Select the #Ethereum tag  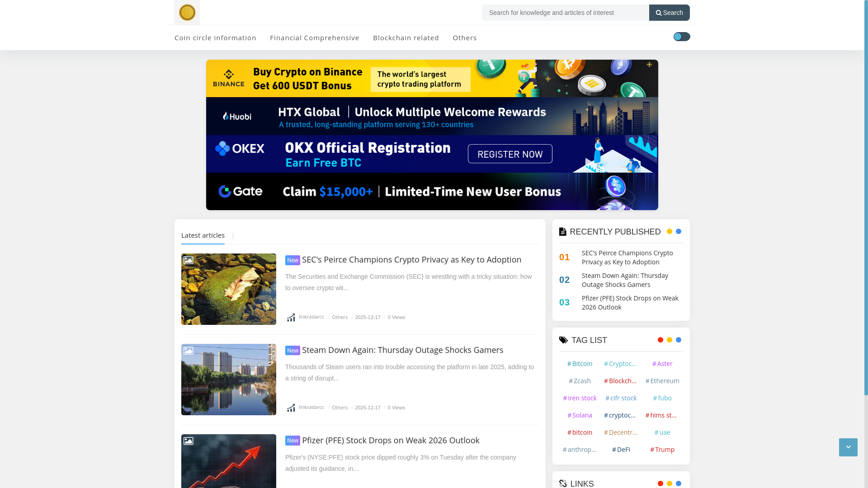tap(662, 381)
